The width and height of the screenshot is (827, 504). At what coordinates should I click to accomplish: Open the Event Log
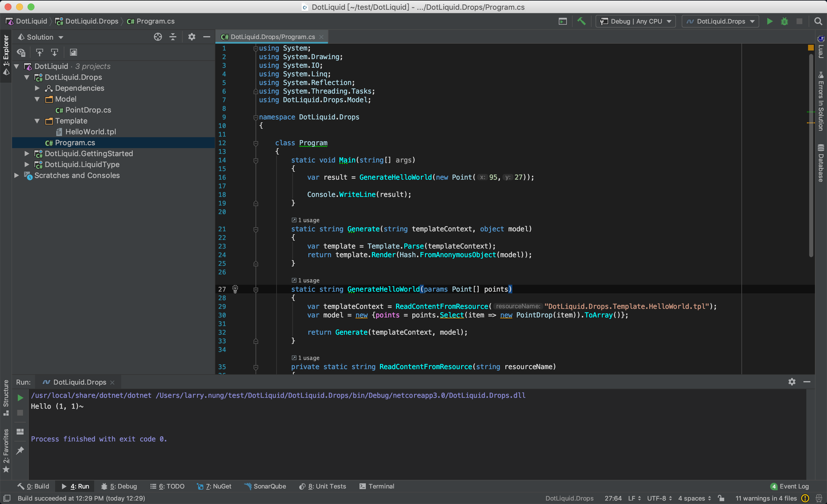[789, 486]
